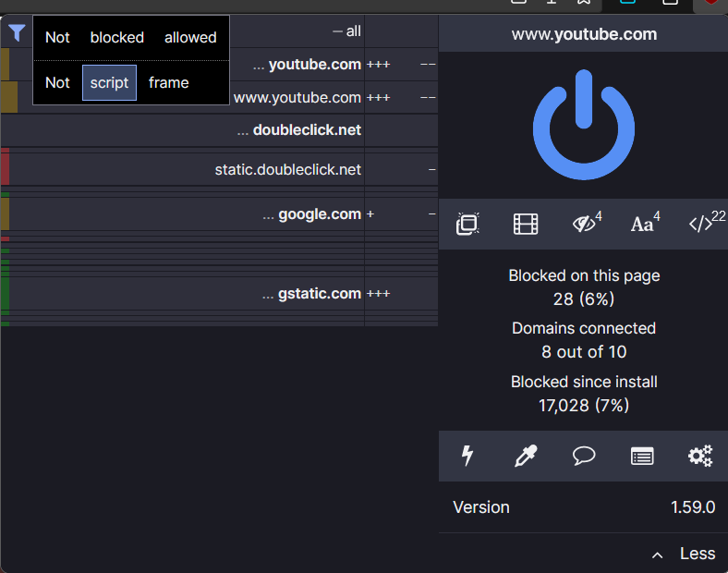Click the version number 1.59.0
The height and width of the screenshot is (573, 728).
(693, 507)
